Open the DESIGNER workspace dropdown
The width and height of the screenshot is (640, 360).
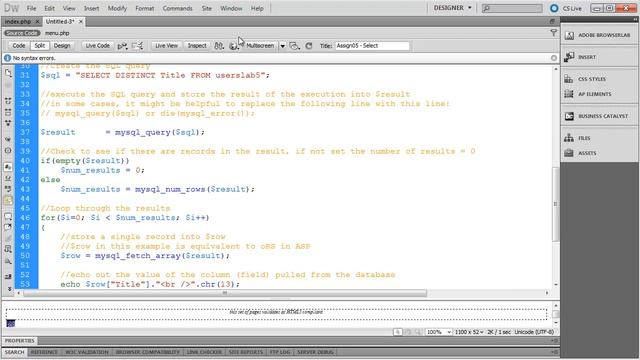pos(452,8)
